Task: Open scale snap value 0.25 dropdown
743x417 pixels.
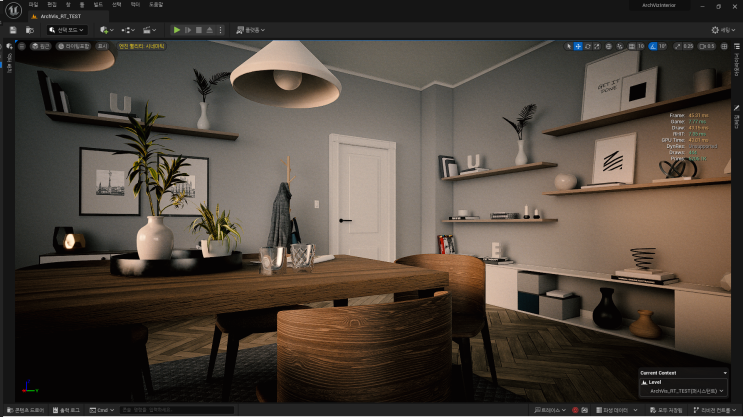Action: [x=688, y=46]
